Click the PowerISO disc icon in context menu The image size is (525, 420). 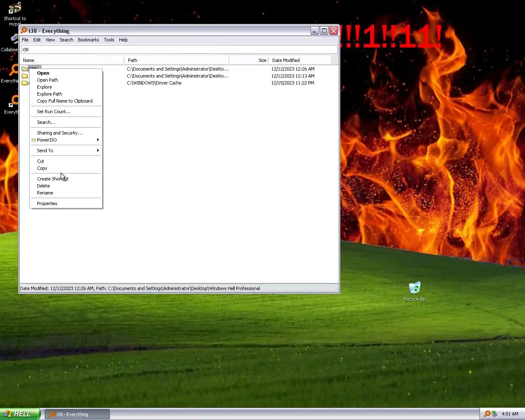tap(34, 140)
